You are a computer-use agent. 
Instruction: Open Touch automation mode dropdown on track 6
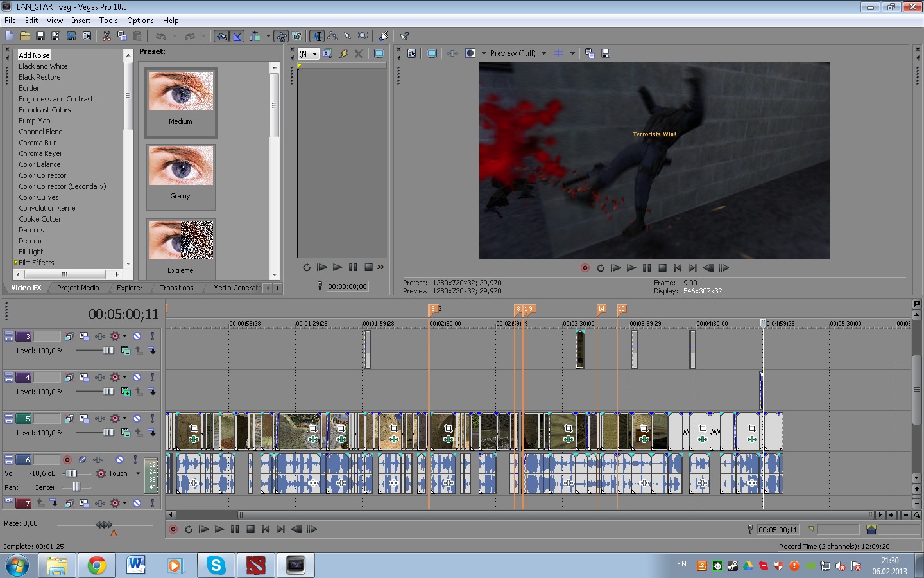tap(137, 473)
